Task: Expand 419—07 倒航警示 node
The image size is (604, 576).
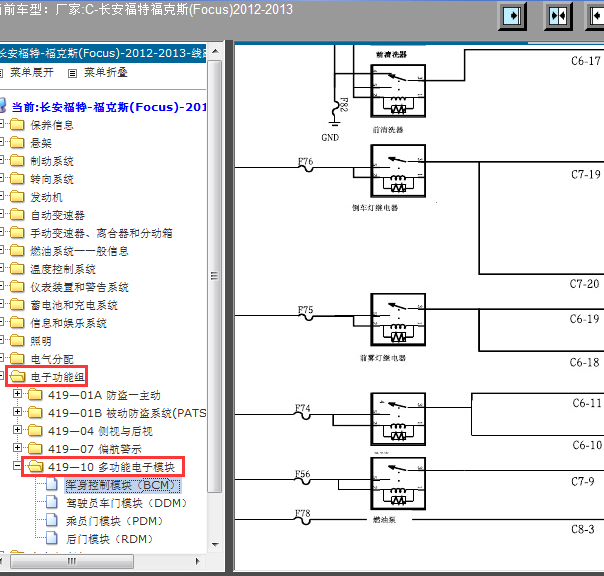Action: pyautogui.click(x=17, y=447)
